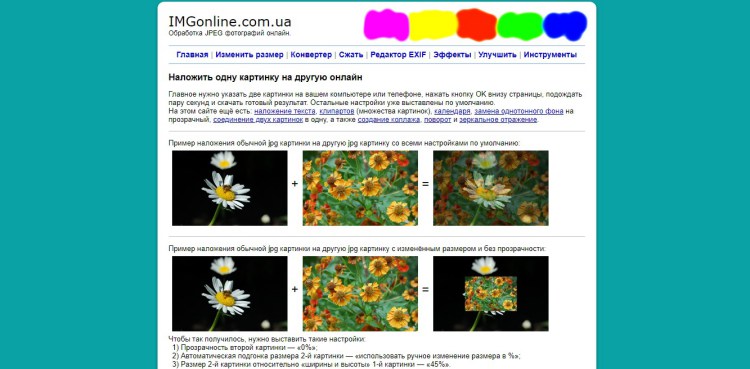Go to the Конвертер section
Image resolution: width=750 pixels, height=369 pixels.
[x=311, y=55]
